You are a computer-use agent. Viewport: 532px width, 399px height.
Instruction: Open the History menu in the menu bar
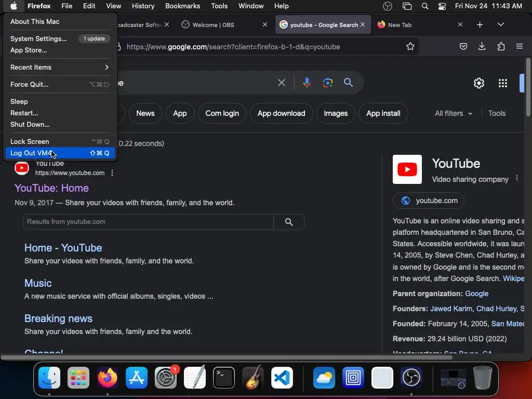click(143, 6)
